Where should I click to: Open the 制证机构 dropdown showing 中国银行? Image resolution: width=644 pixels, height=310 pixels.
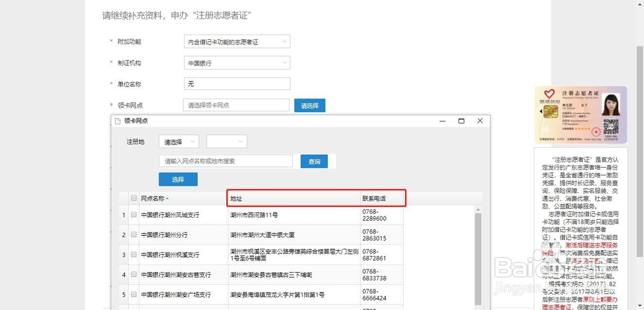coord(237,63)
